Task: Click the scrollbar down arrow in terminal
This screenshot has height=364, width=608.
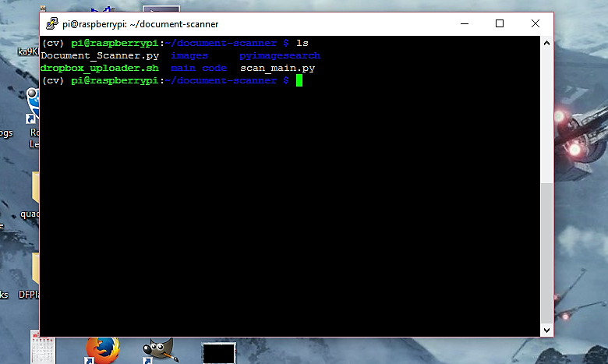Action: point(546,330)
